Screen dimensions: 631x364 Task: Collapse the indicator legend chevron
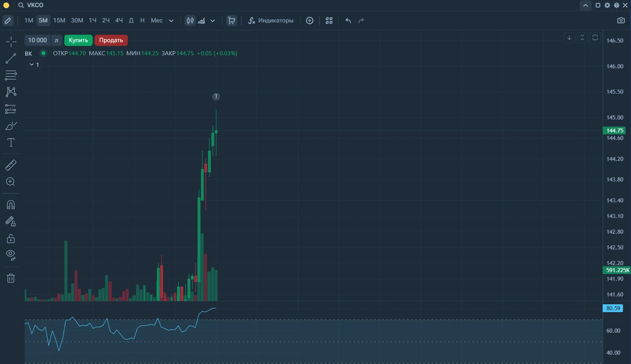coord(34,65)
